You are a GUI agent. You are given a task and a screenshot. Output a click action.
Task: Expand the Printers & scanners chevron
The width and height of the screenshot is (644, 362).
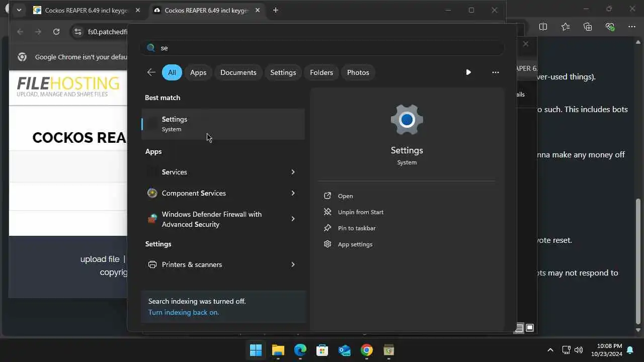(x=293, y=264)
